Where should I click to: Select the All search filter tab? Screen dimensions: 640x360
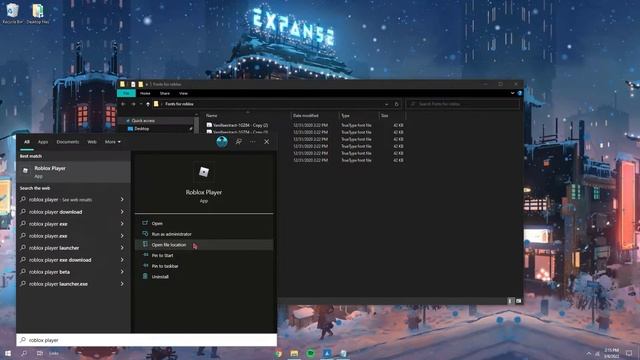click(27, 142)
